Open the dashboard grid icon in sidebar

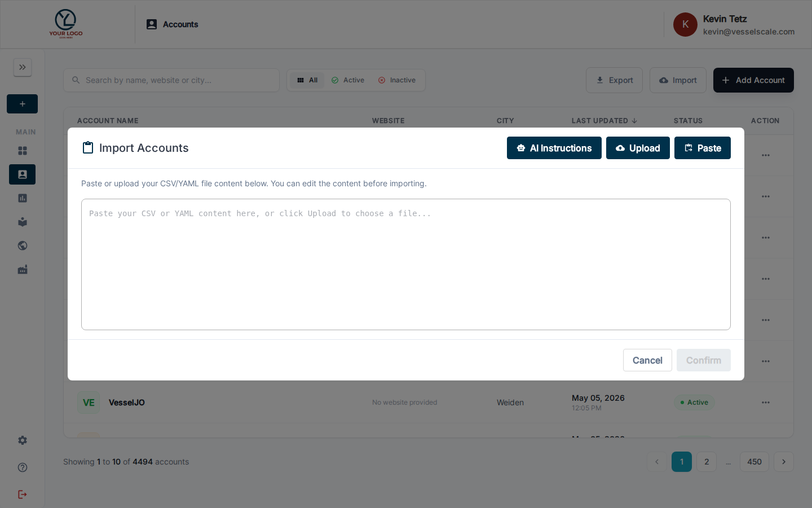(23, 151)
